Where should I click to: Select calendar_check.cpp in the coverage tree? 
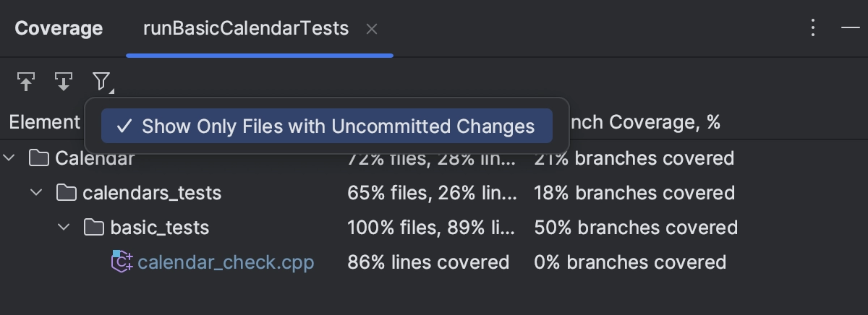coord(226,262)
